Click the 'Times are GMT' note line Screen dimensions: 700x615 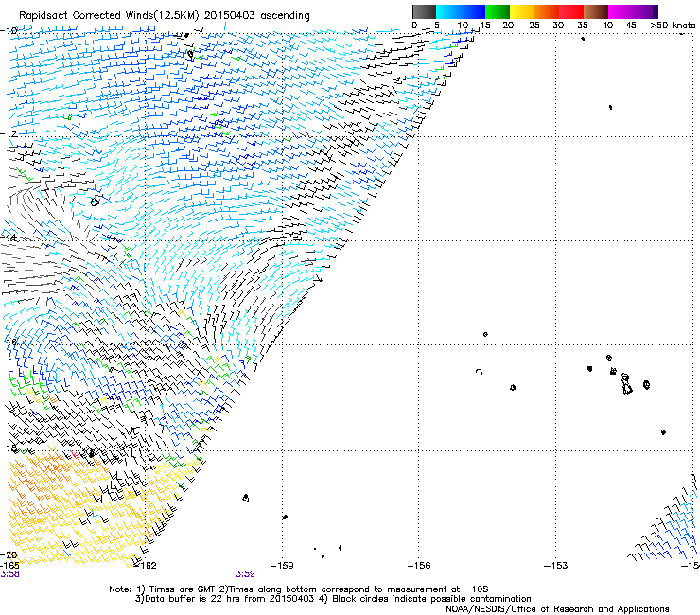[x=298, y=589]
